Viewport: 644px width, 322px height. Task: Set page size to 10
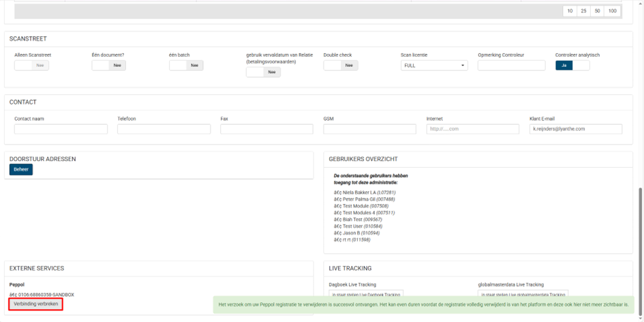coord(570,11)
